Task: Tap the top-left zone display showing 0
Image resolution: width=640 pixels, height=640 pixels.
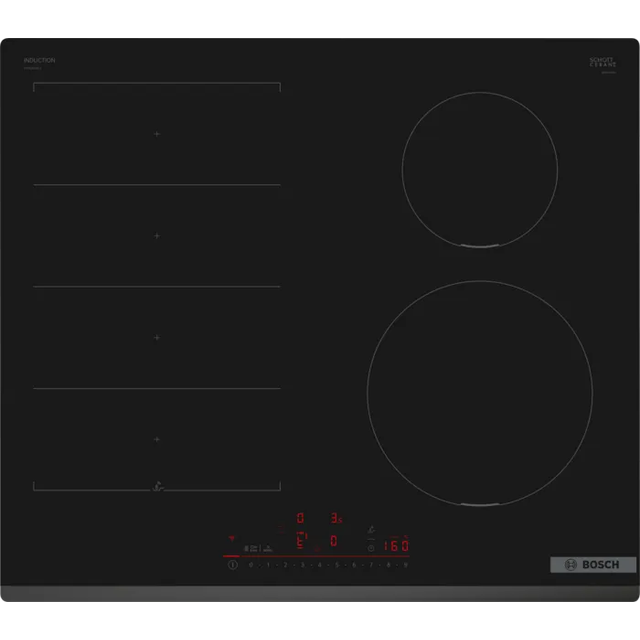Action: [x=301, y=518]
